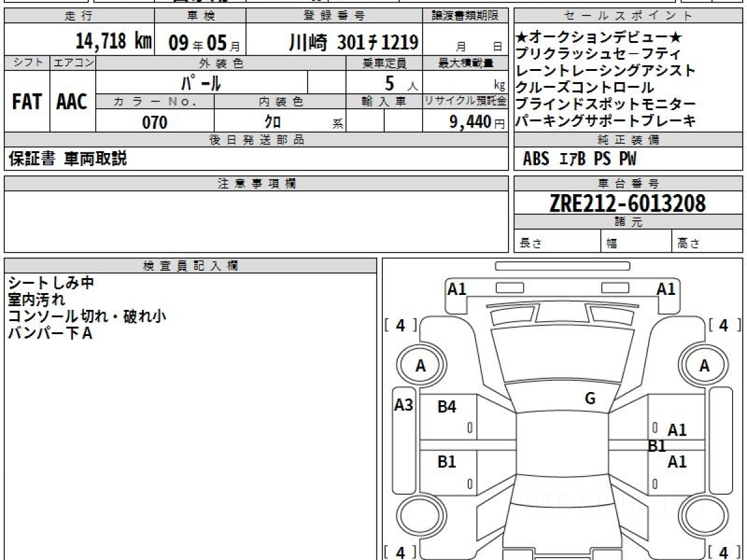Click the A3 mark on the diagram
Viewport: 747px width, 560px height.
coord(404,406)
